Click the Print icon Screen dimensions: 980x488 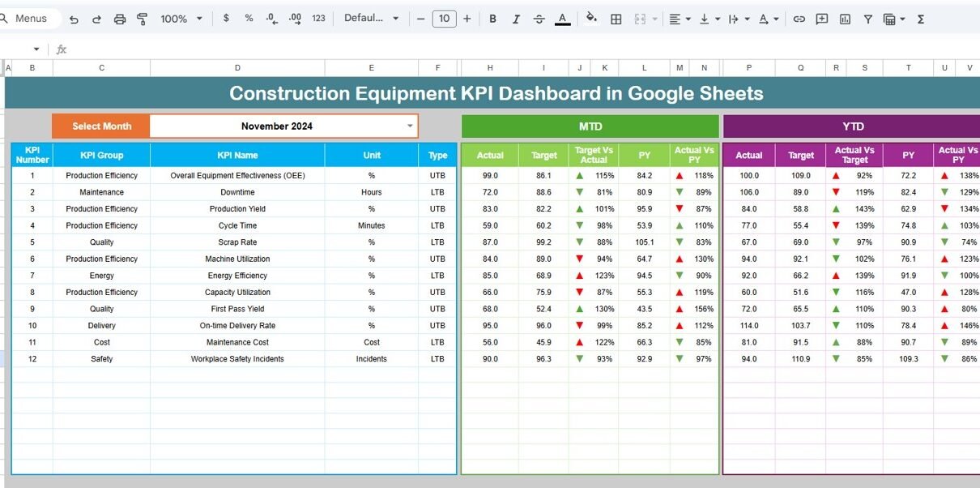pos(120,19)
